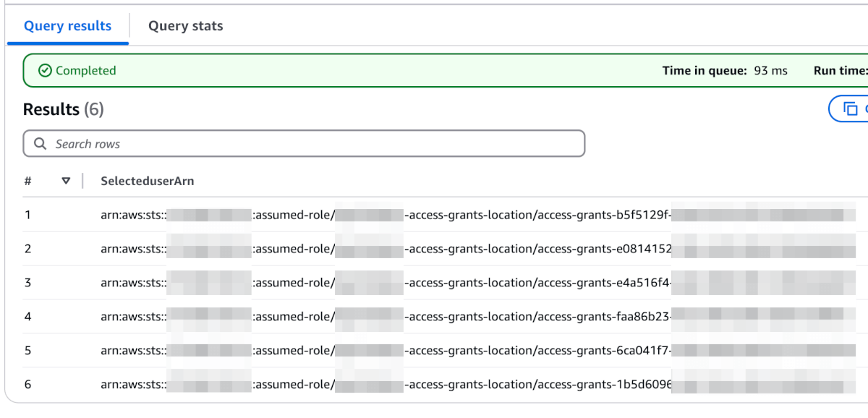Focus the Search rows input field
This screenshot has width=868, height=418.
click(x=304, y=144)
